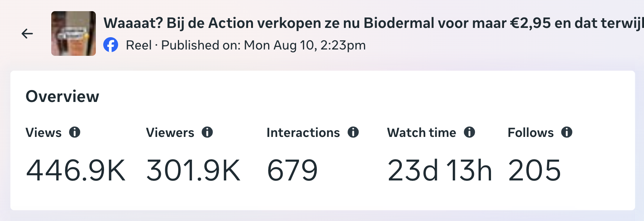Click the Viewers metric label
This screenshot has height=221, width=644.
(170, 133)
